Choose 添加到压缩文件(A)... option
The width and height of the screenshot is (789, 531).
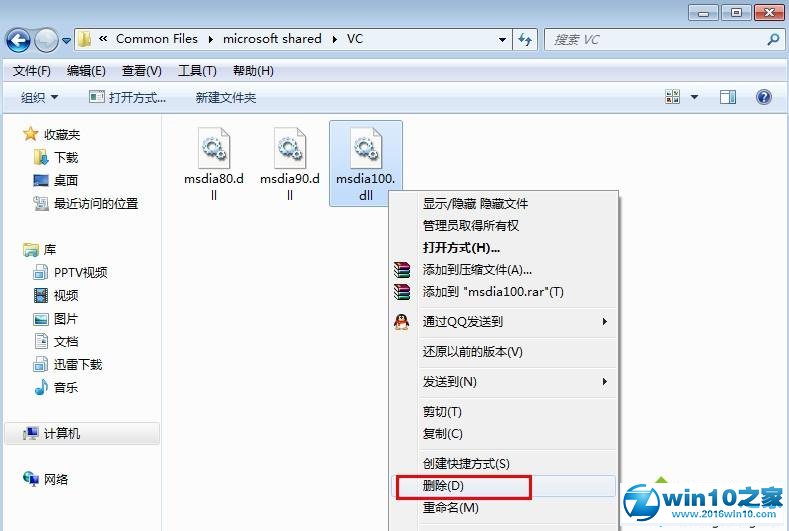click(x=477, y=270)
